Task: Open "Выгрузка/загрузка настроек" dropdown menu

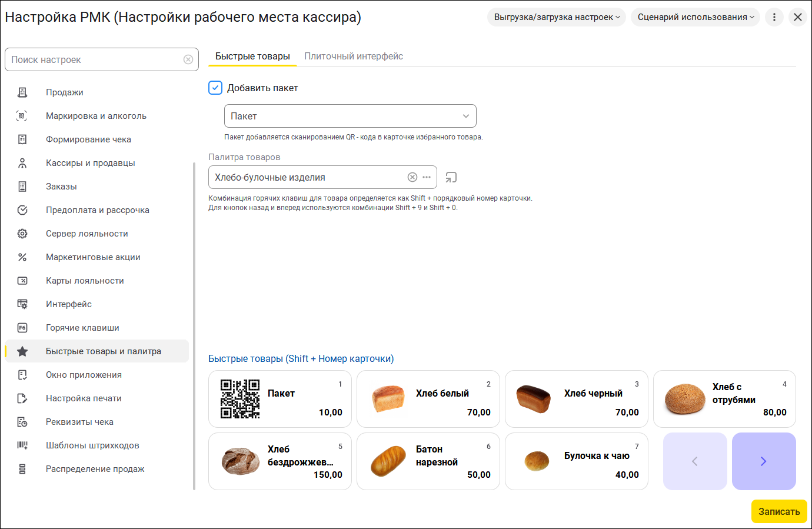Action: coord(556,17)
